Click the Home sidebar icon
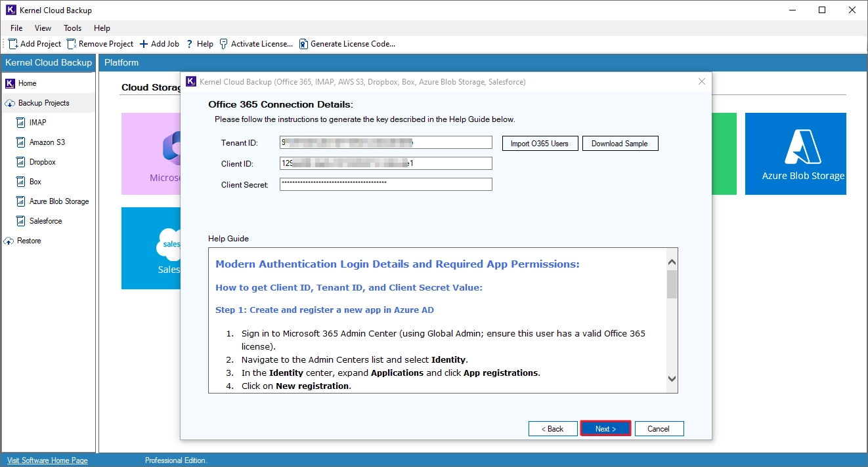Screen dimensions: 868x467 (10, 83)
